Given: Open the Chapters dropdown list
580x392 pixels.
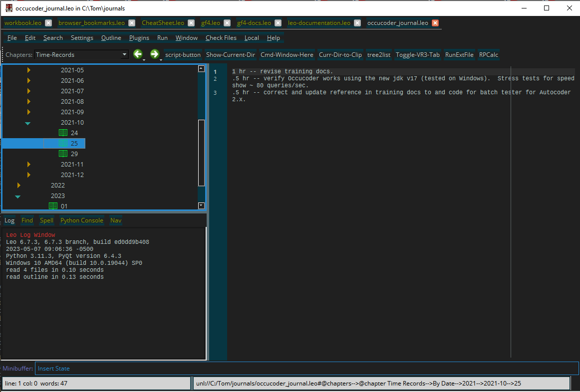Looking at the screenshot, I should (124, 55).
